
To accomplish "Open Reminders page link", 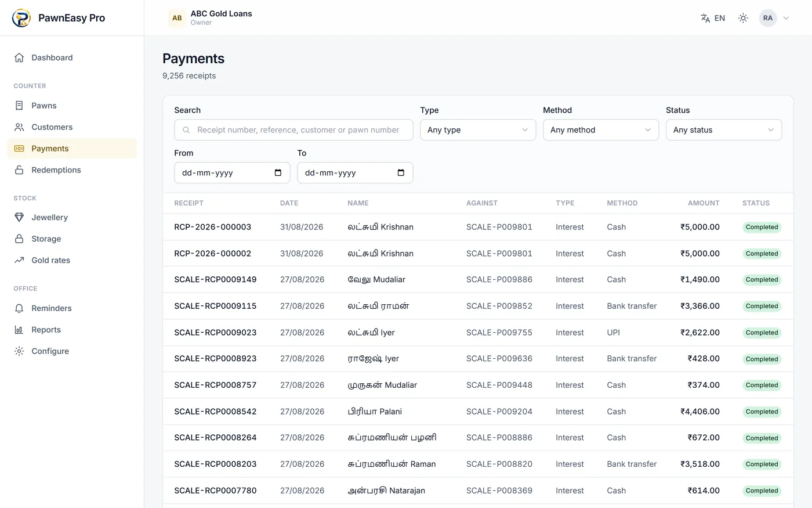I will coord(72,308).
